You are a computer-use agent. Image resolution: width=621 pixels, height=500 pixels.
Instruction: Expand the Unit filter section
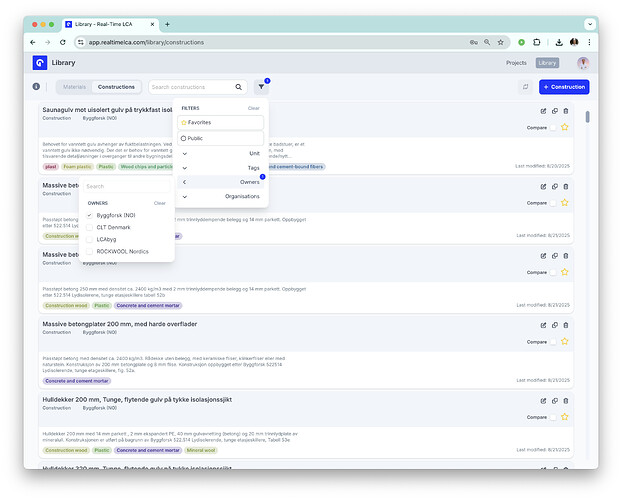221,153
